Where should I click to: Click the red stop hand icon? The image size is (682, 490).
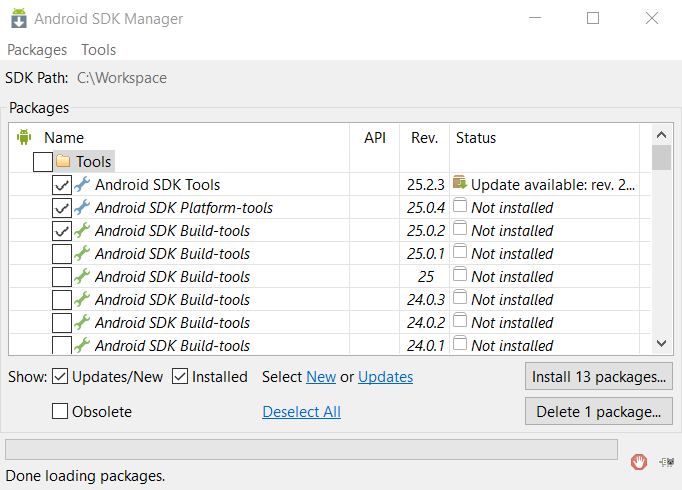[639, 462]
